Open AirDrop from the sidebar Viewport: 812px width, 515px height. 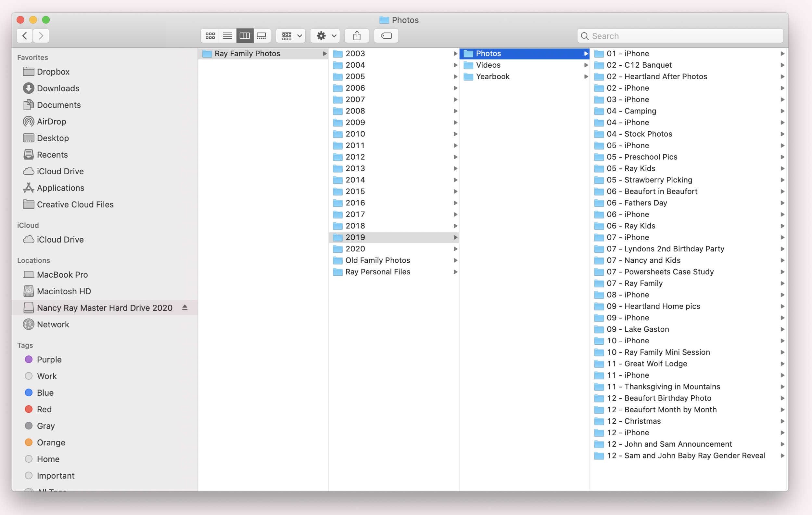click(51, 122)
